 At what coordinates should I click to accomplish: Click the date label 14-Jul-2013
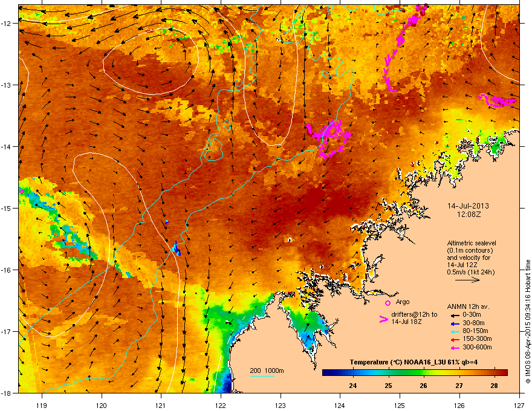[468, 206]
